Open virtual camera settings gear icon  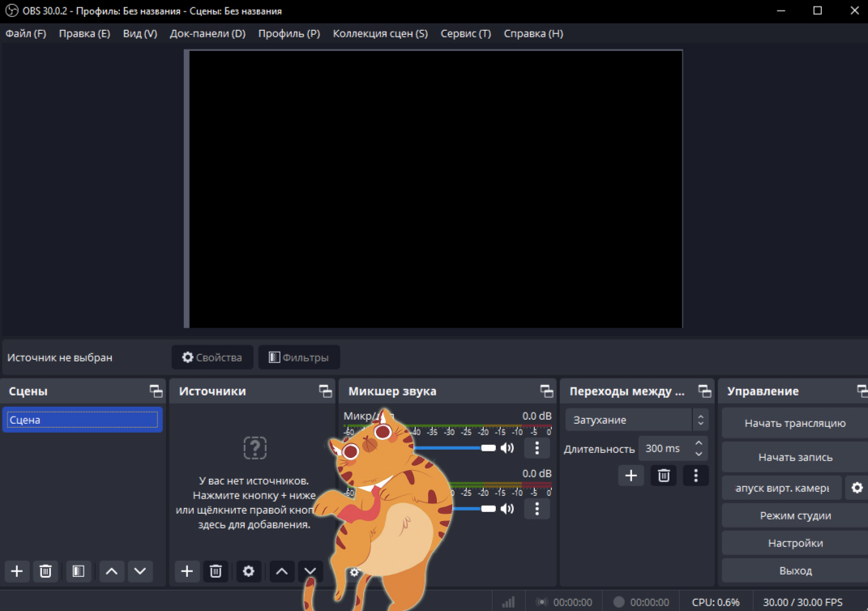point(857,488)
